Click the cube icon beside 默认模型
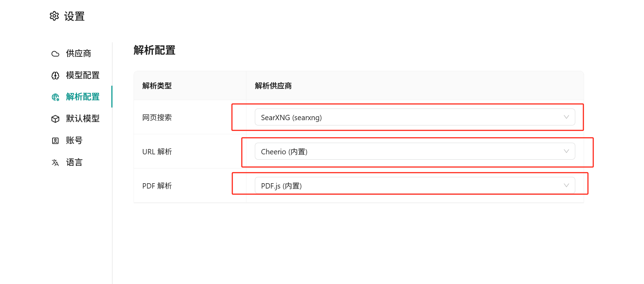This screenshot has width=644, height=284. tap(55, 119)
